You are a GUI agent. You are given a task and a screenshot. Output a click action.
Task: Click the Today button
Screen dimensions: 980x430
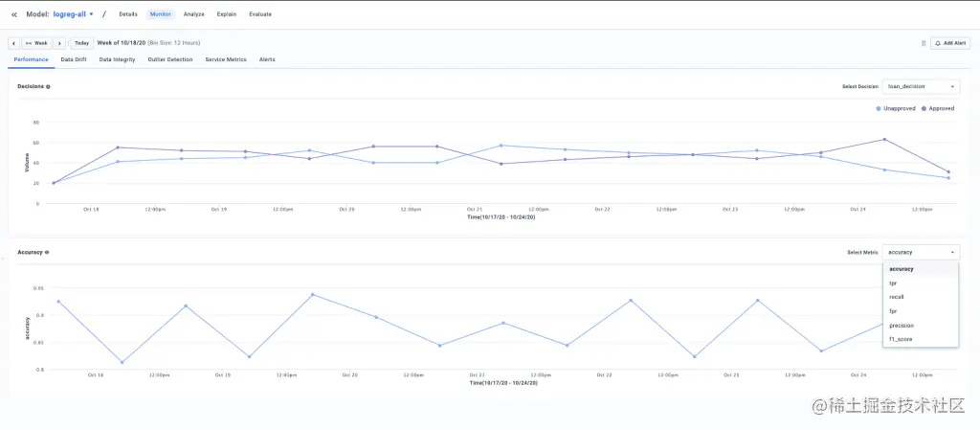point(81,43)
